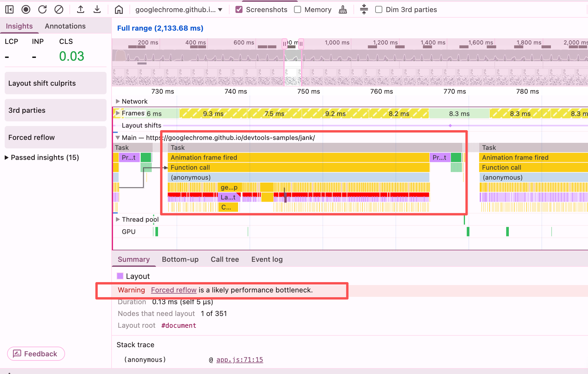The width and height of the screenshot is (588, 374).
Task: Click the upload profile icon
Action: click(80, 10)
